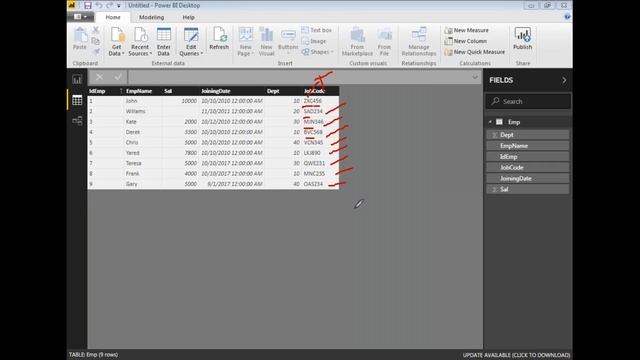Collapse the Emp table in Fields
The image size is (640, 360).
490,122
